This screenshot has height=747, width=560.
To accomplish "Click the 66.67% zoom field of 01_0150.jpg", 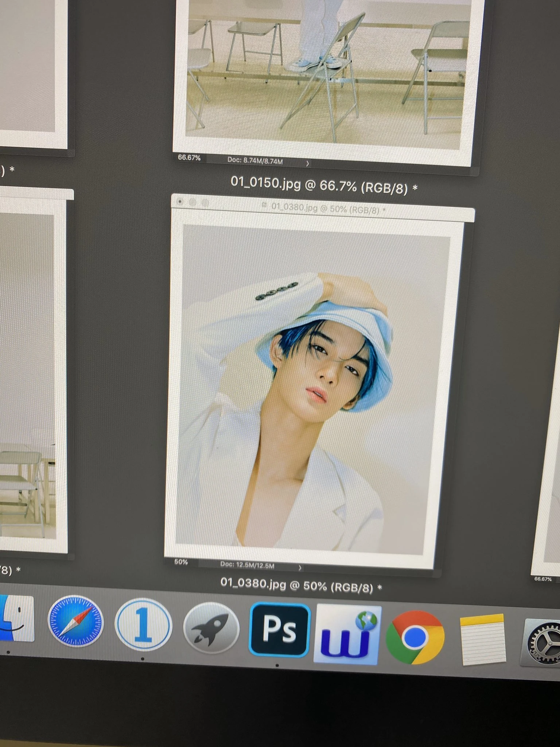I will click(189, 158).
